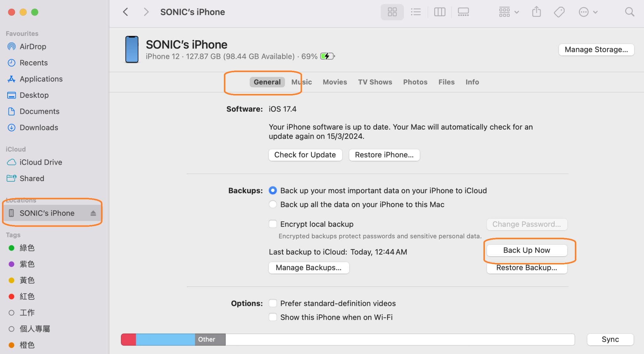Click Check for Update

coord(305,155)
